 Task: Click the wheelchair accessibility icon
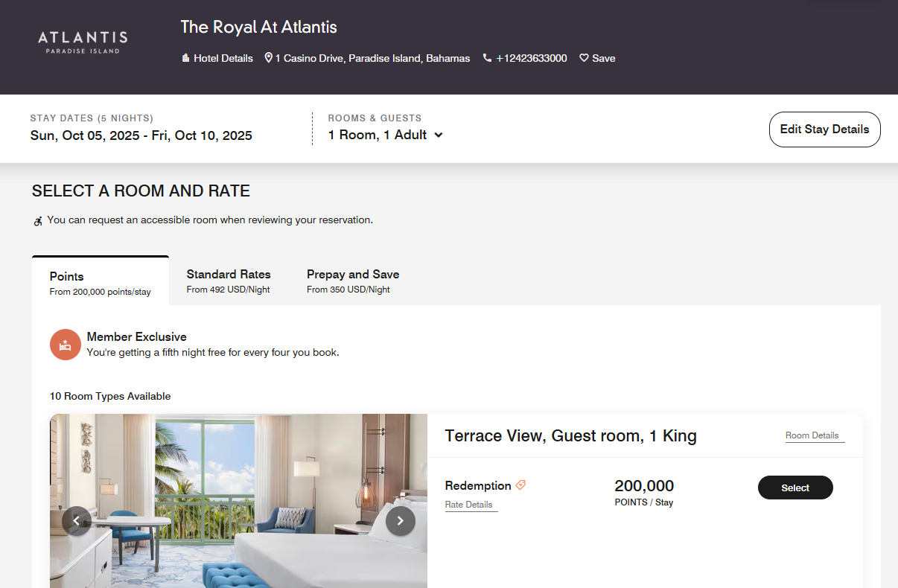(37, 220)
